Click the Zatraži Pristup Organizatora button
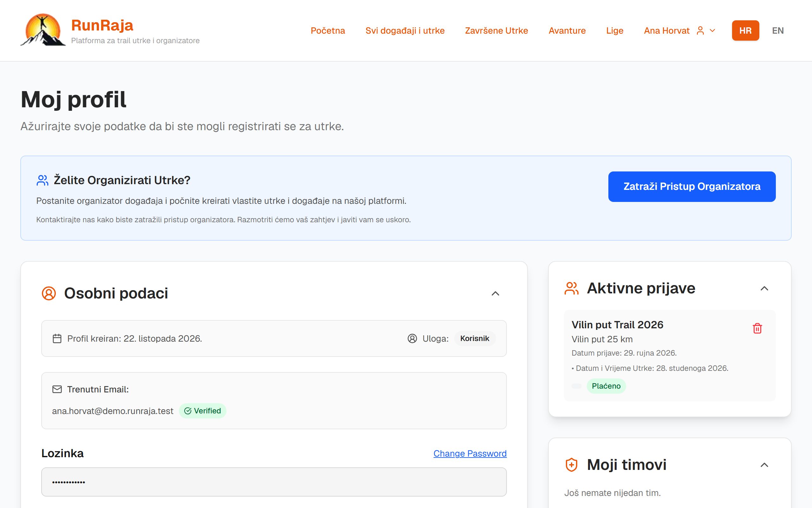Image resolution: width=812 pixels, height=508 pixels. coord(691,186)
